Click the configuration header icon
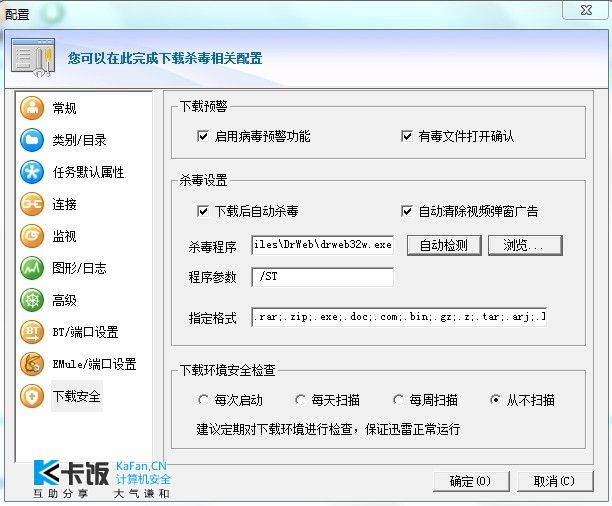 [33, 57]
